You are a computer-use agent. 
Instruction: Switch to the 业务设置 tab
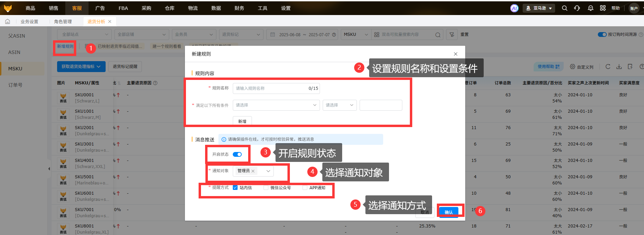[x=29, y=22]
